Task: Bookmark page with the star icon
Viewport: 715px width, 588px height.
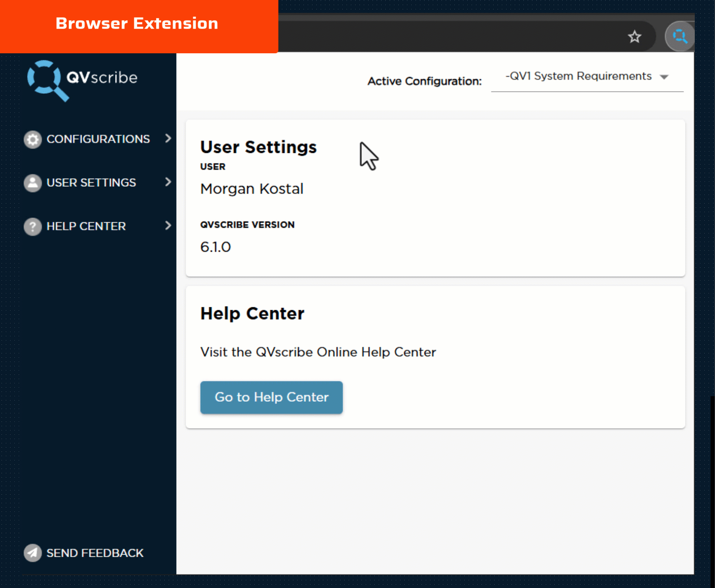Action: coord(634,37)
